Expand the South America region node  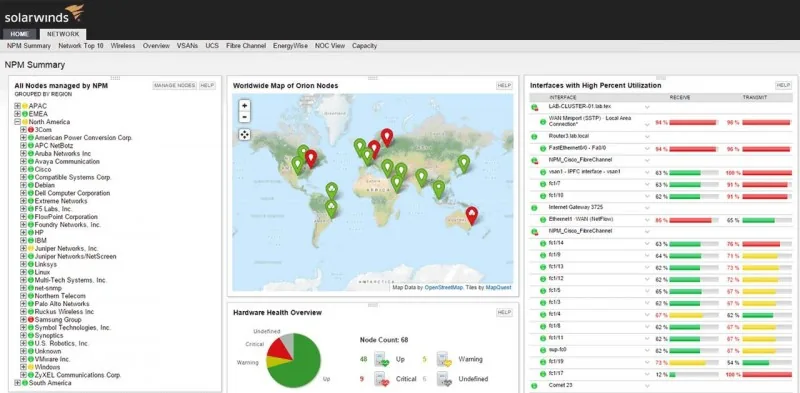tap(17, 383)
